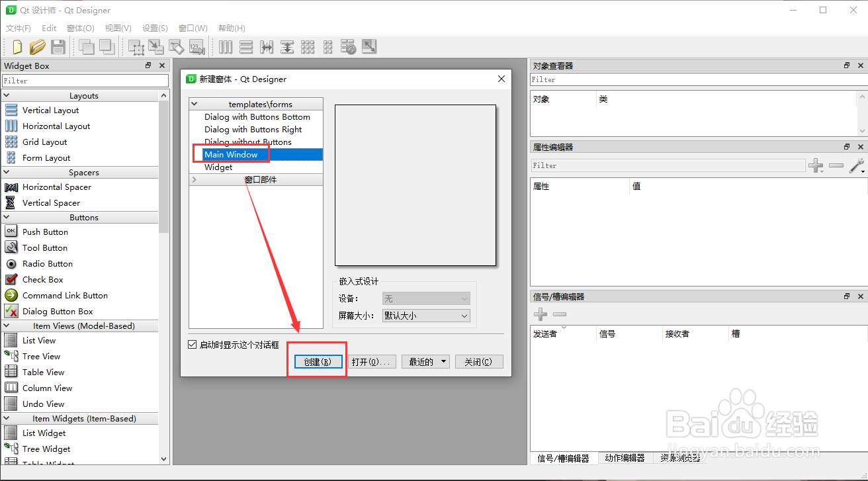Image resolution: width=868 pixels, height=481 pixels.
Task: Pick the Tool Button widget icon
Action: click(x=11, y=247)
